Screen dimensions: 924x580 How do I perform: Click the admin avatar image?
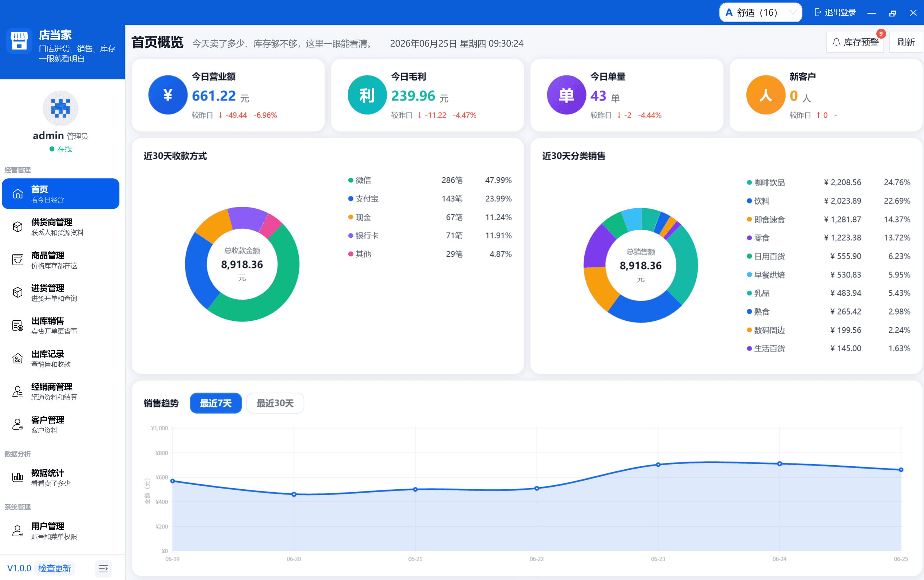tap(60, 108)
